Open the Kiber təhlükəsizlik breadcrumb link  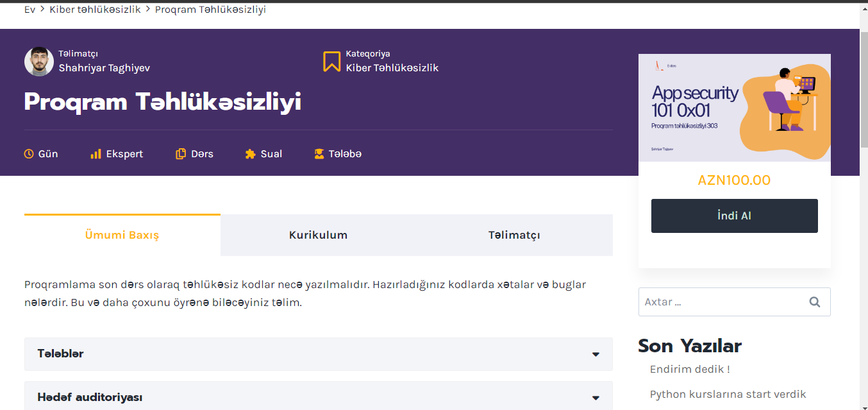click(95, 10)
